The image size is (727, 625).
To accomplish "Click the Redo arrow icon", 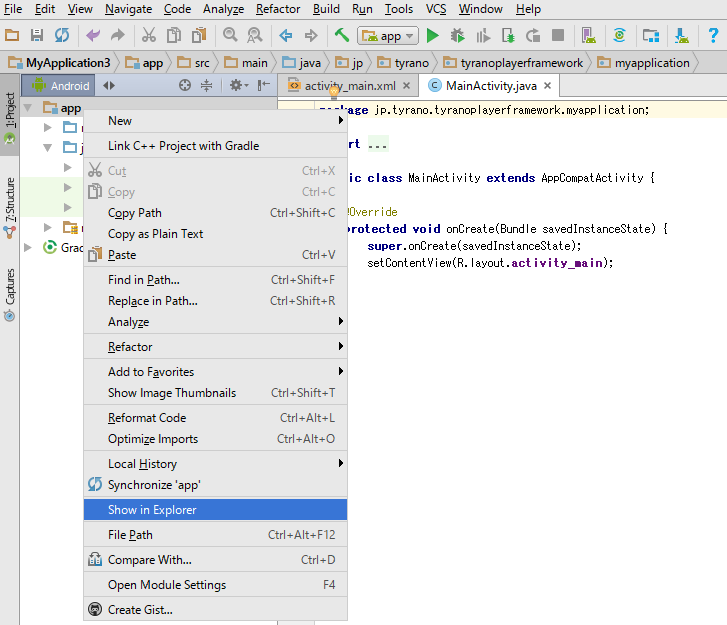I will [118, 35].
